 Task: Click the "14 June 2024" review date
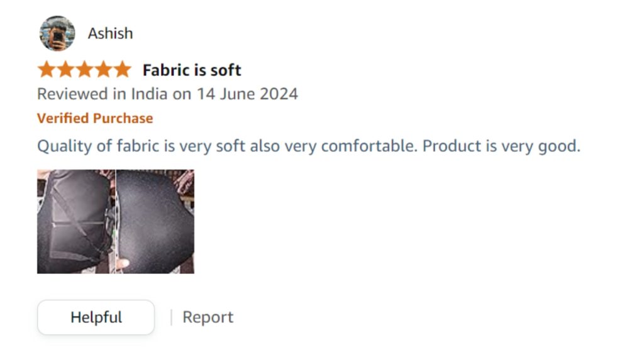(x=247, y=94)
